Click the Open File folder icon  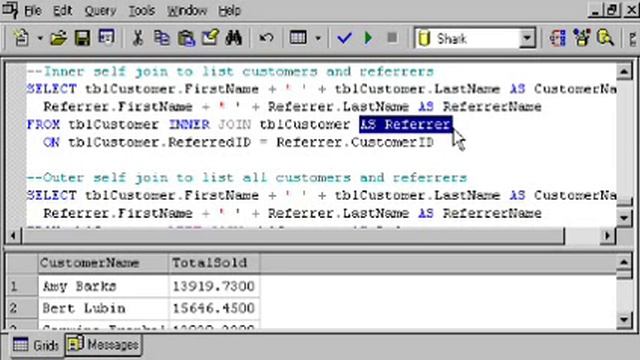tap(58, 38)
